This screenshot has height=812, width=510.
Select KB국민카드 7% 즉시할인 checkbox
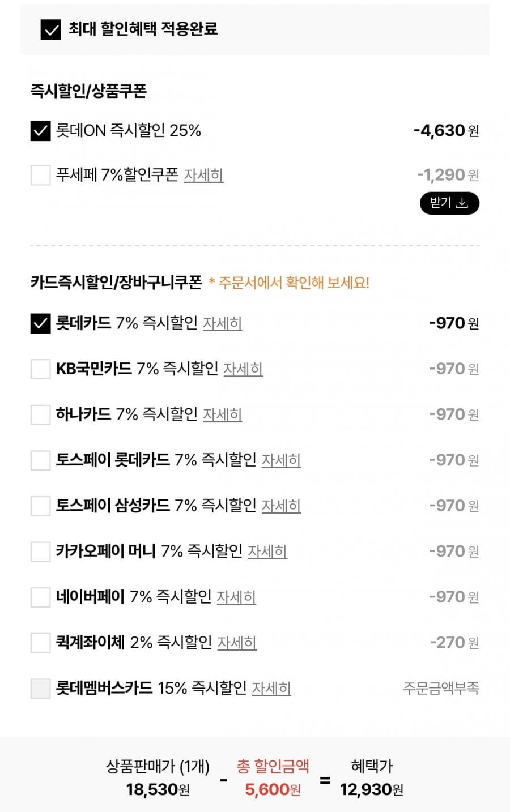[40, 369]
